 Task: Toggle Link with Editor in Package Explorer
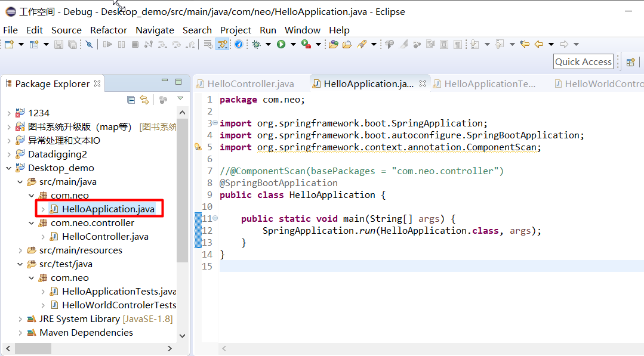[144, 99]
